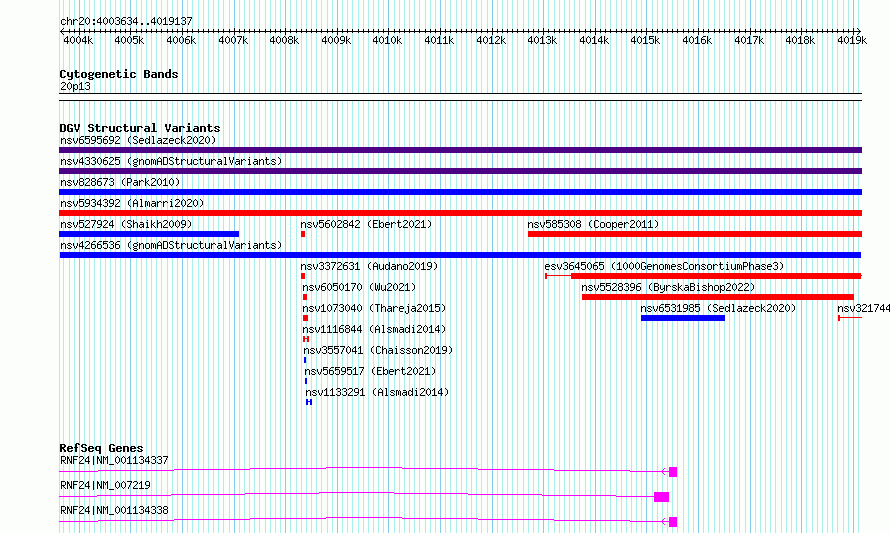Open nsv6531985 (Sedlazeck2020) variant label
The width and height of the screenshot is (890, 533).
pos(718,308)
